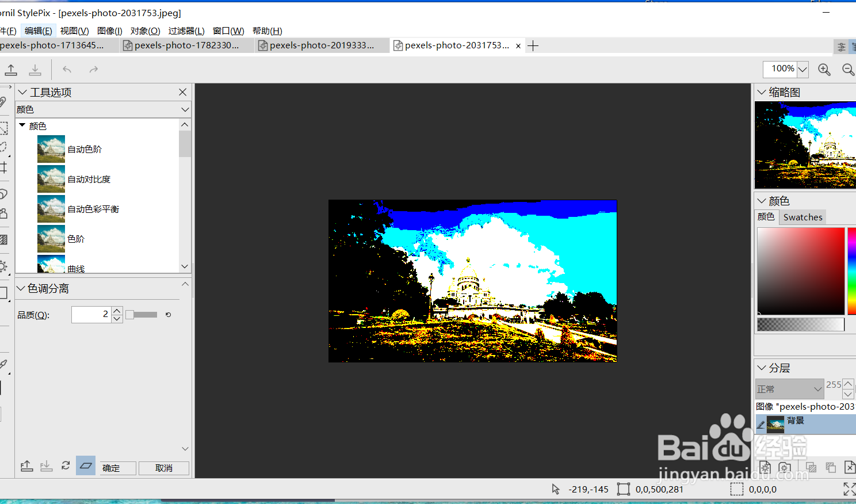This screenshot has height=504, width=856.
Task: Open the 图像(I) menu
Action: [x=110, y=30]
